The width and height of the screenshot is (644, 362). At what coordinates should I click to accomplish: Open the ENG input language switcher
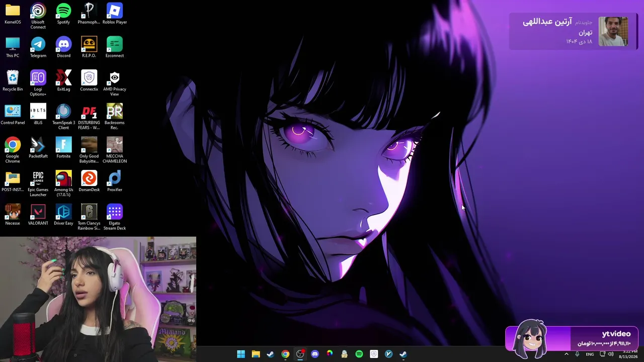(x=590, y=354)
